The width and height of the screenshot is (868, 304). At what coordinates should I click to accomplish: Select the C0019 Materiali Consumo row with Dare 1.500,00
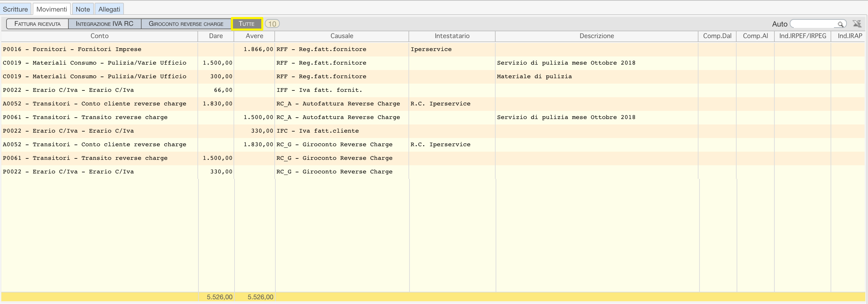click(433, 63)
